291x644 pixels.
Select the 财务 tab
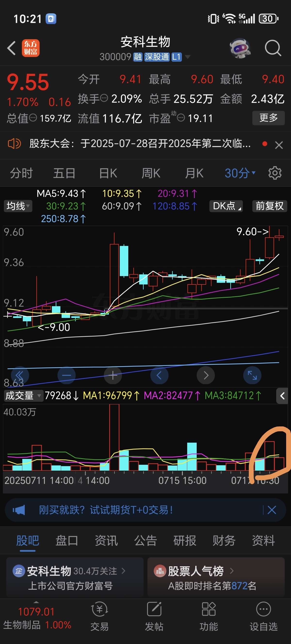224,541
